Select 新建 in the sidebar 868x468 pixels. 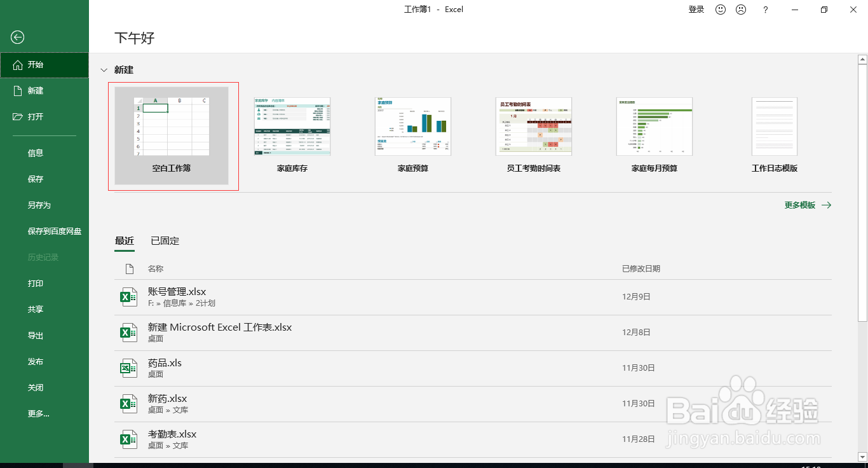44,91
